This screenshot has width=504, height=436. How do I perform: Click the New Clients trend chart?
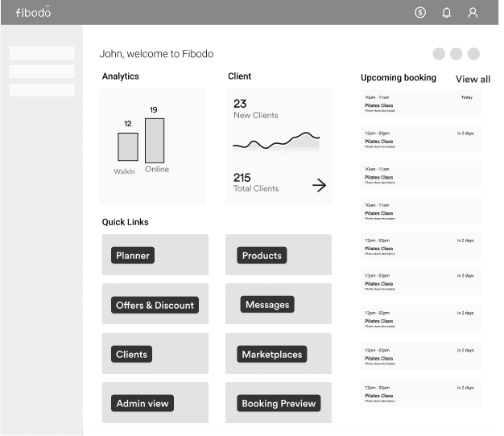276,142
